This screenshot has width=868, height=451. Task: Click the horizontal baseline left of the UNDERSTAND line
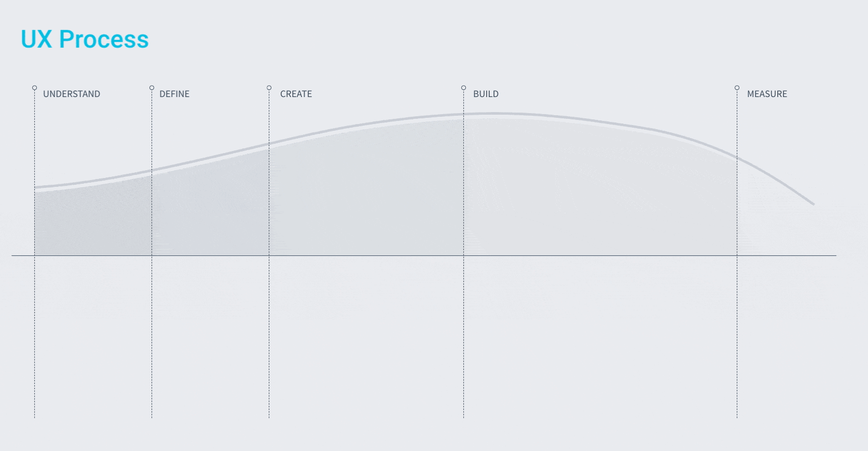pos(23,255)
